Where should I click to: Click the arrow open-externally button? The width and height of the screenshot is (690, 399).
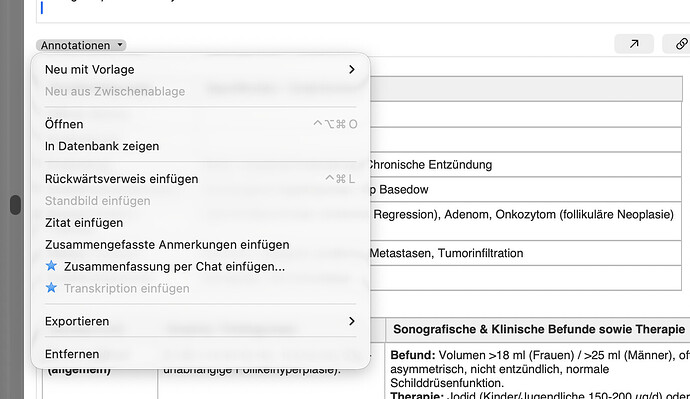(634, 44)
